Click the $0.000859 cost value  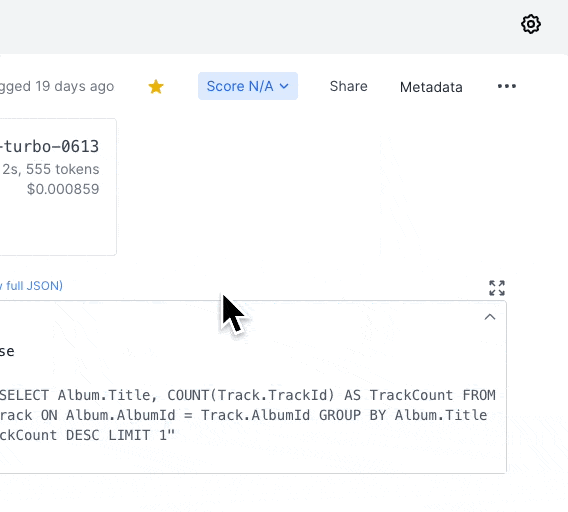[63, 189]
